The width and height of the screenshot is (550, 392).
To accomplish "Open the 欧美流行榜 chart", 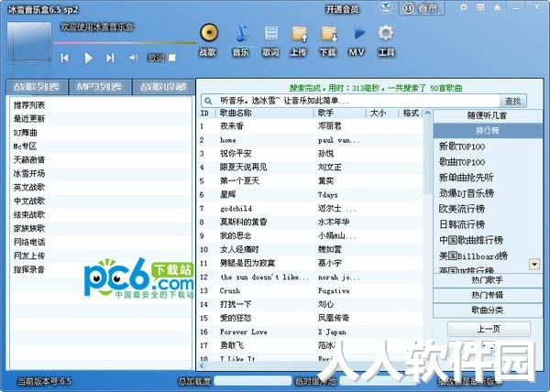I will (x=462, y=209).
